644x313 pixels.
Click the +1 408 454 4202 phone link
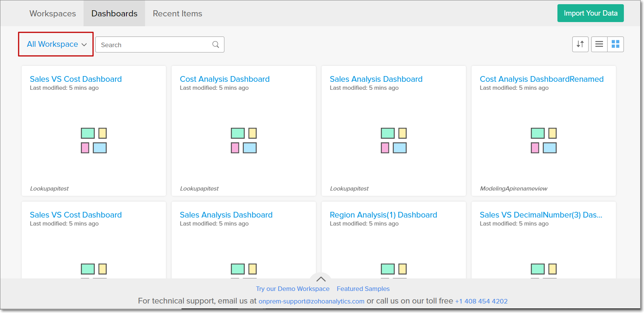pyautogui.click(x=481, y=301)
